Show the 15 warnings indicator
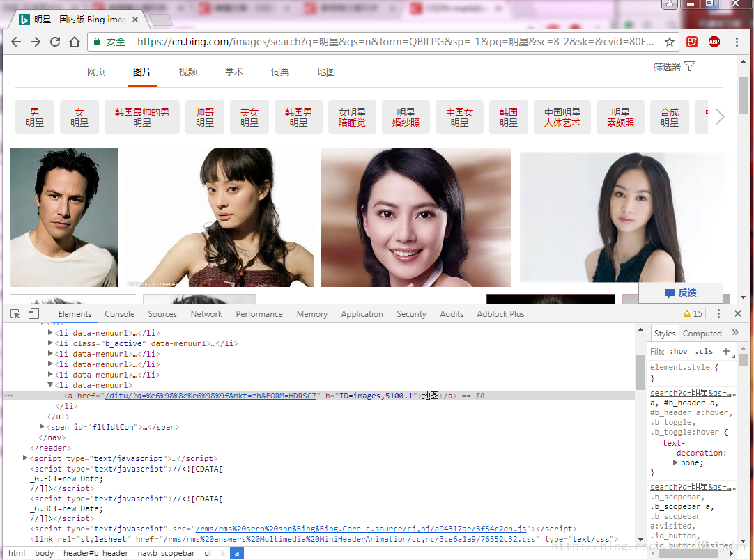This screenshot has width=754, height=560. [693, 314]
